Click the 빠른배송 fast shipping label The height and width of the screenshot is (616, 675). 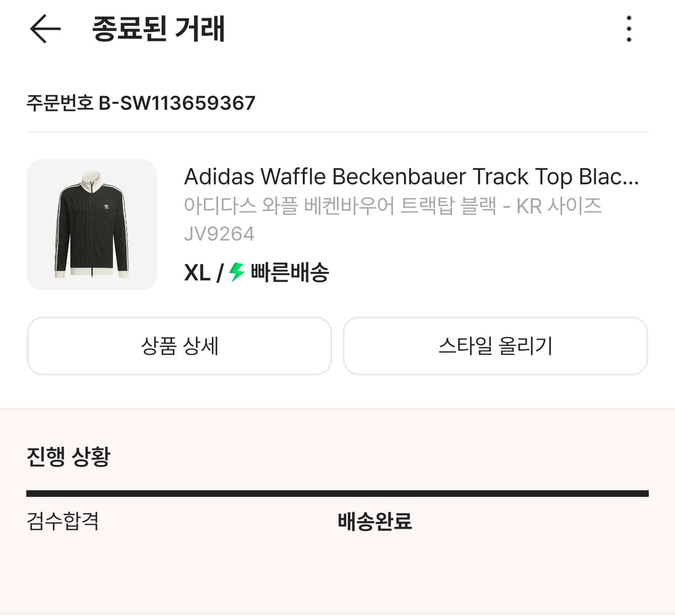coord(288,272)
